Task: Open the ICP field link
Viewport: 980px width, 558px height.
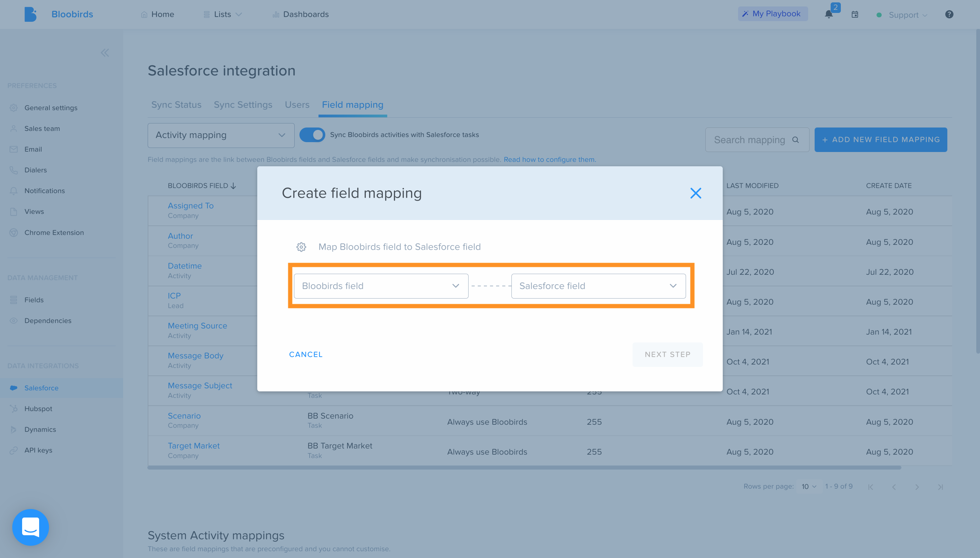Action: [x=174, y=295]
